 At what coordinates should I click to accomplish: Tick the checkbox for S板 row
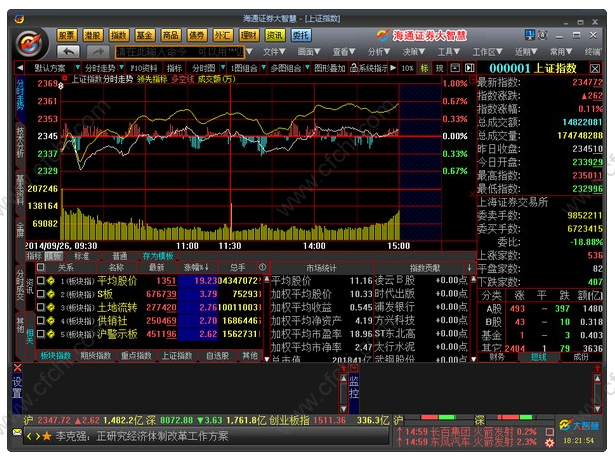click(40, 294)
